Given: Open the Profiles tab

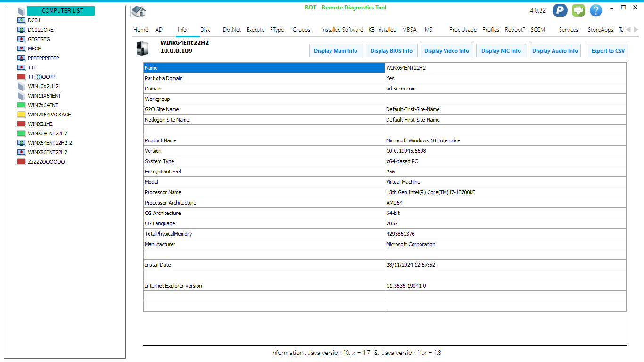Looking at the screenshot, I should point(491,30).
